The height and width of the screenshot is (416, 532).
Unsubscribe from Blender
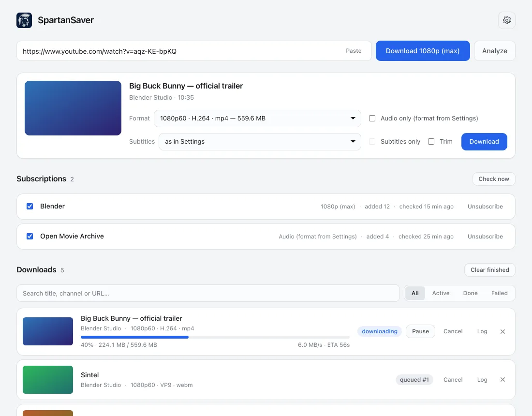coord(485,206)
